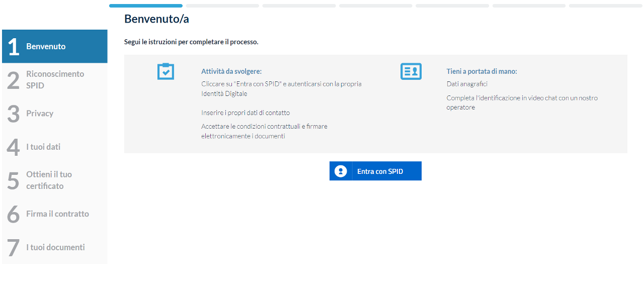
Task: Select step 1 Benvenuto in sidebar
Action: click(54, 46)
